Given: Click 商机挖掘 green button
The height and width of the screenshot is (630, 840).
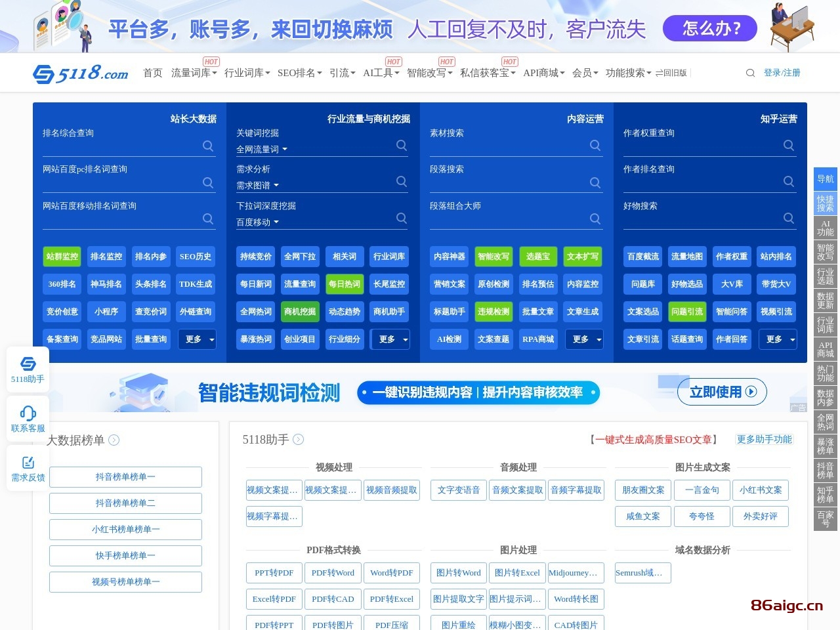Looking at the screenshot, I should point(300,312).
